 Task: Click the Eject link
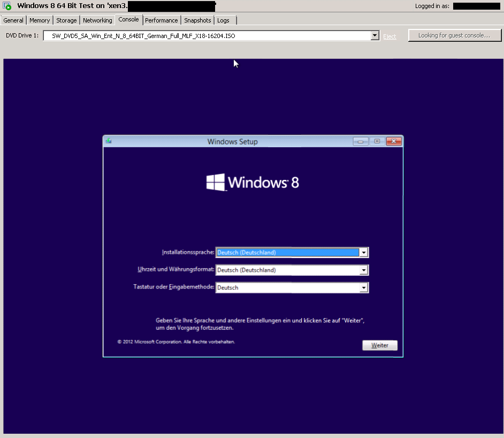(390, 36)
